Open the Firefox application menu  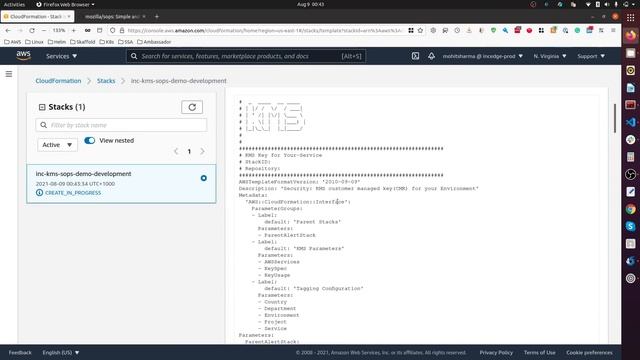613,30
